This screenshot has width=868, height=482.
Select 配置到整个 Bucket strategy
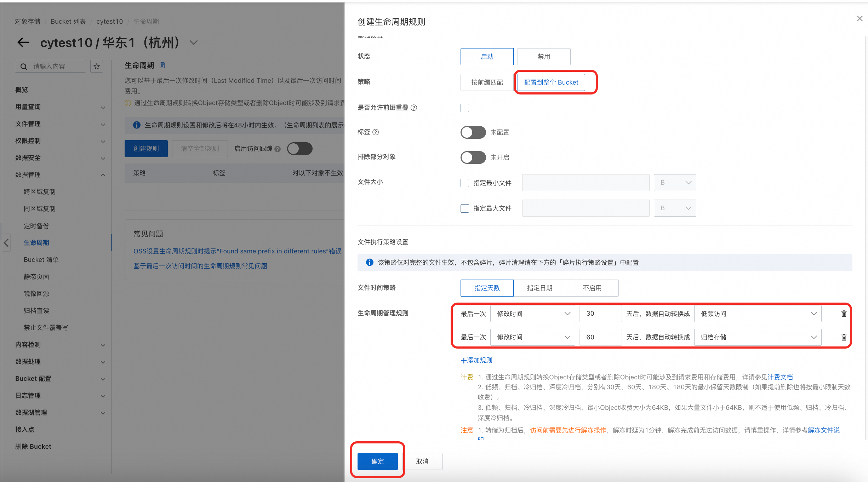point(551,82)
